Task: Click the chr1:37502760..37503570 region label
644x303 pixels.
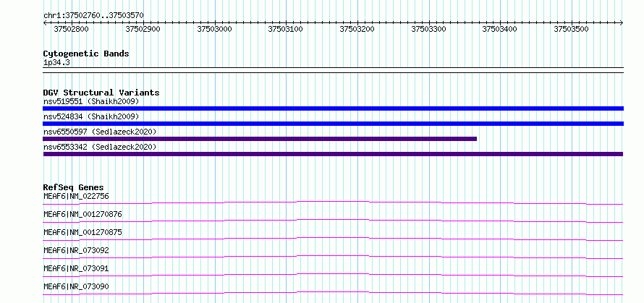Action: coord(93,16)
